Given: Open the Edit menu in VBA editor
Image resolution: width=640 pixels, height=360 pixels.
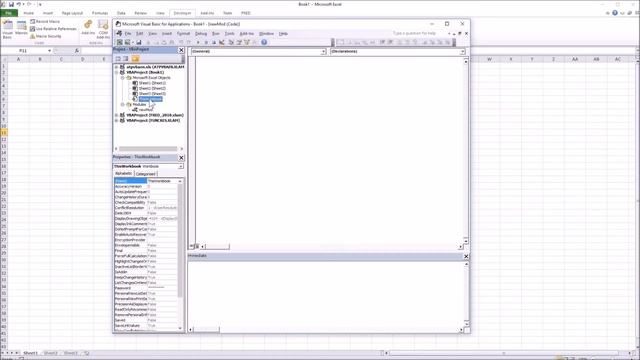Looking at the screenshot, I should pos(140,33).
